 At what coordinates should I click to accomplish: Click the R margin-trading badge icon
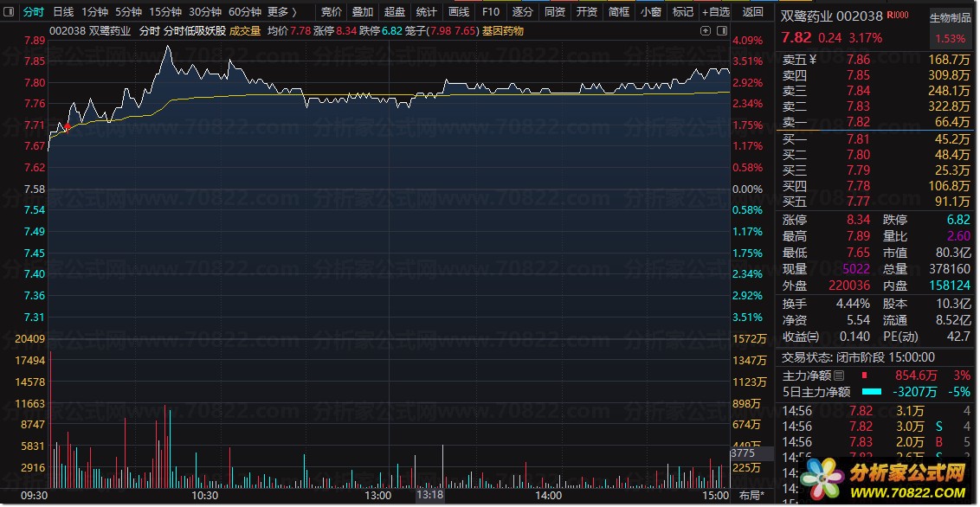(x=897, y=15)
